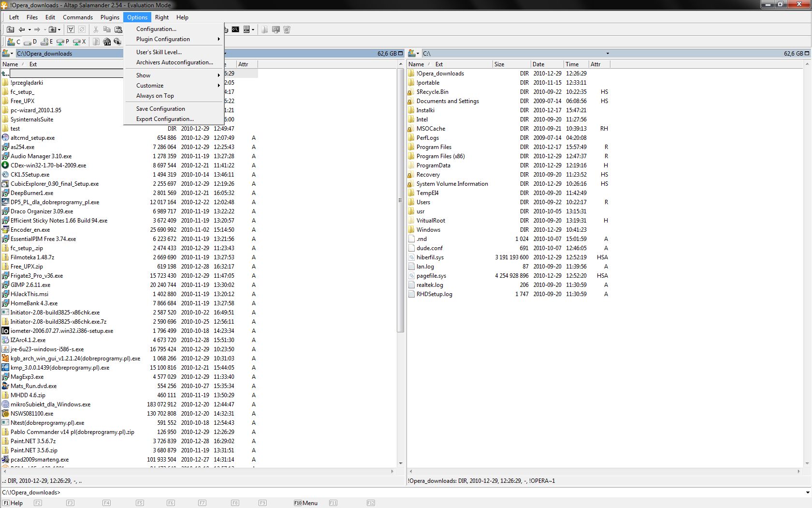Choose Archivers Autoconfiguration... entry

174,62
